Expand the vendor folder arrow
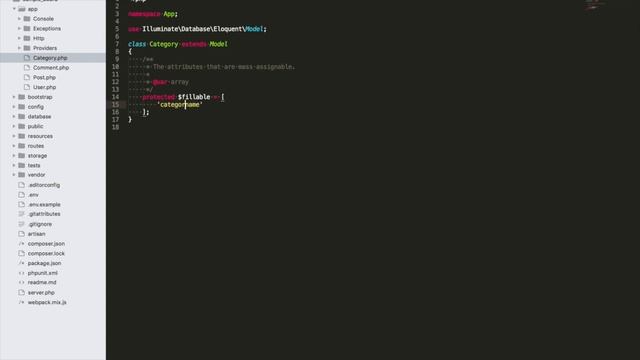This screenshot has height=360, width=640. click(x=14, y=175)
